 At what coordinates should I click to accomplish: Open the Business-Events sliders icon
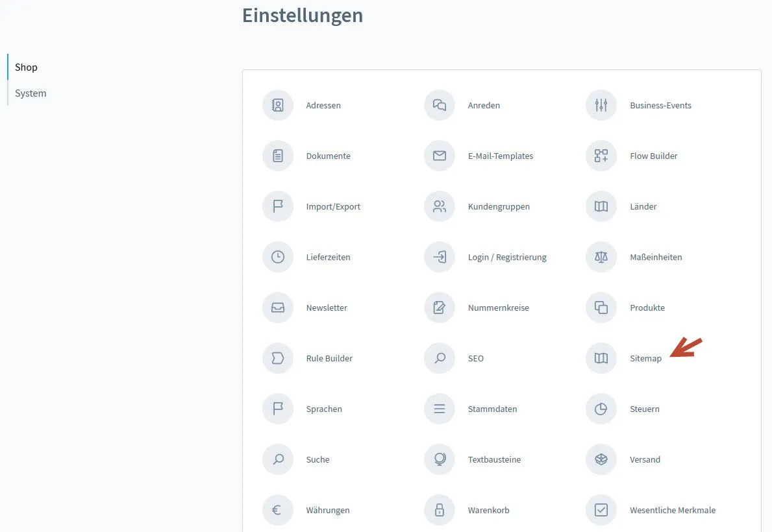pos(601,105)
